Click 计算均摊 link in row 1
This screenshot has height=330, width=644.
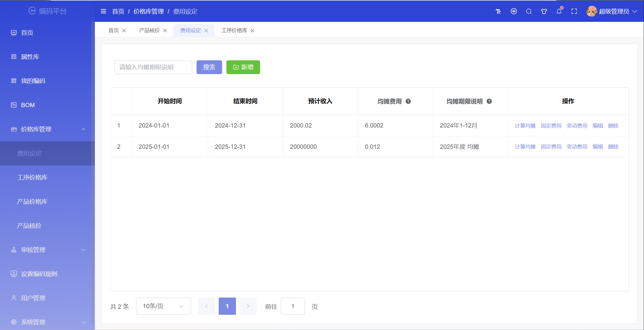[x=525, y=126]
